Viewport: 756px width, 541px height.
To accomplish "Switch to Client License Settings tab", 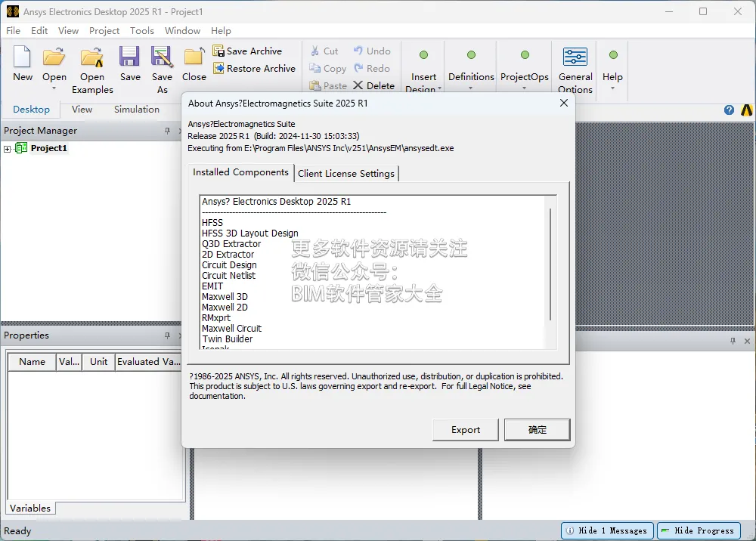I will [346, 174].
